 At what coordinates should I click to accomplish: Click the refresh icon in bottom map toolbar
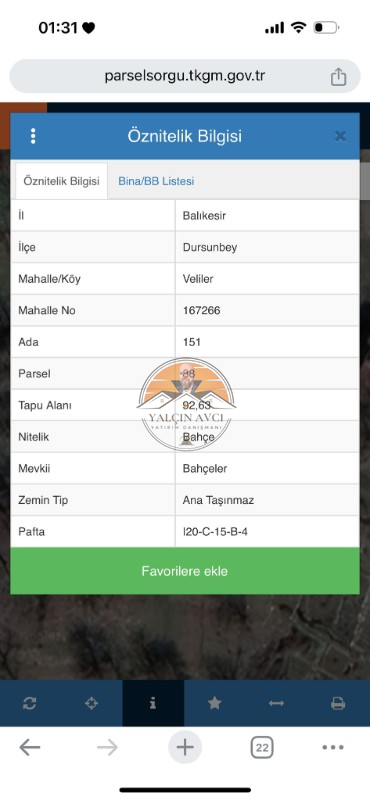pos(30,704)
